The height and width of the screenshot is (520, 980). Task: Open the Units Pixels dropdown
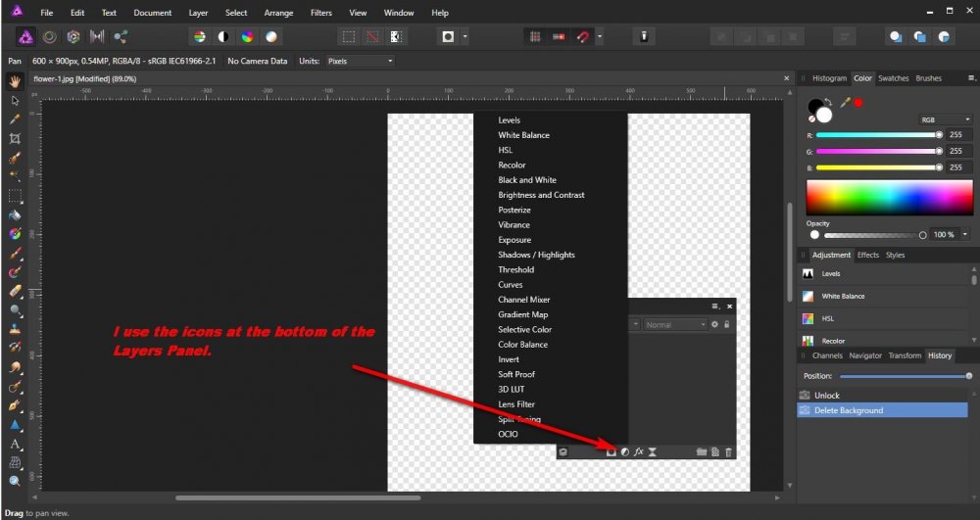(x=360, y=61)
